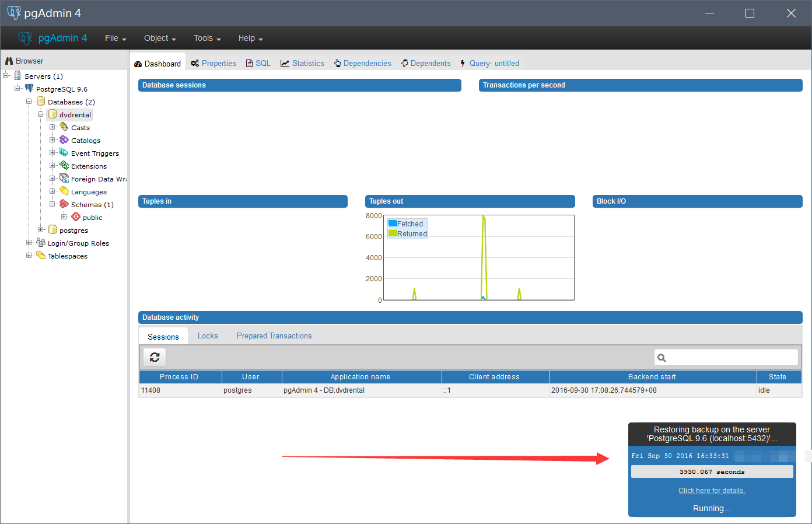Click the refresh sessions icon button
Viewport: 812px width, 524px height.
click(x=155, y=357)
